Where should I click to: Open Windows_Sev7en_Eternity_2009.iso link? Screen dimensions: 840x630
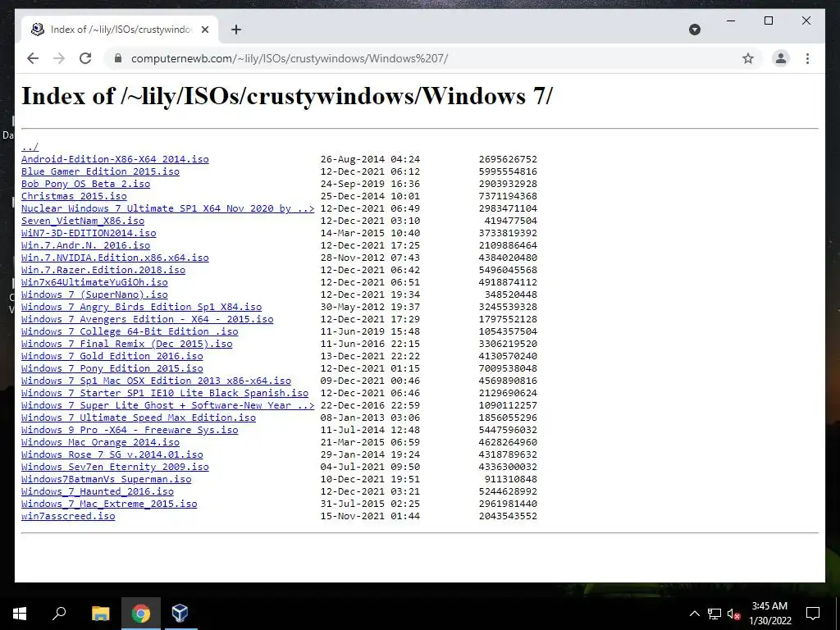click(115, 467)
